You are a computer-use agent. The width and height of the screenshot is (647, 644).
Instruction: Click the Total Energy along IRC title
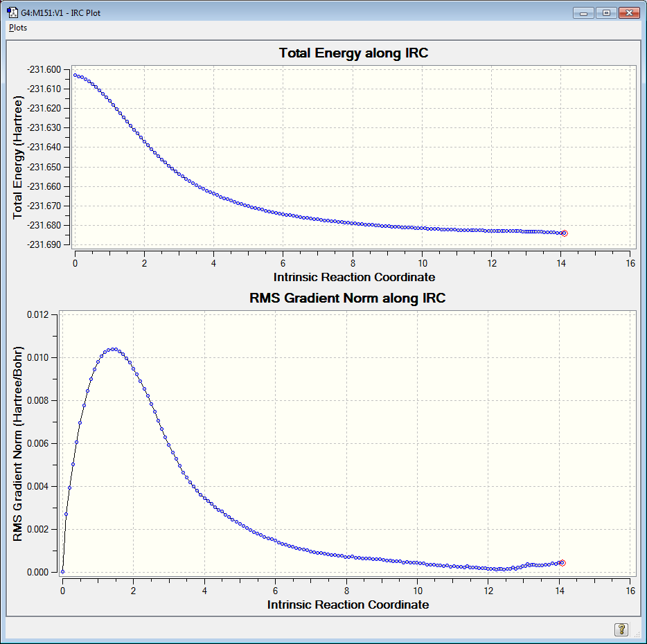353,53
